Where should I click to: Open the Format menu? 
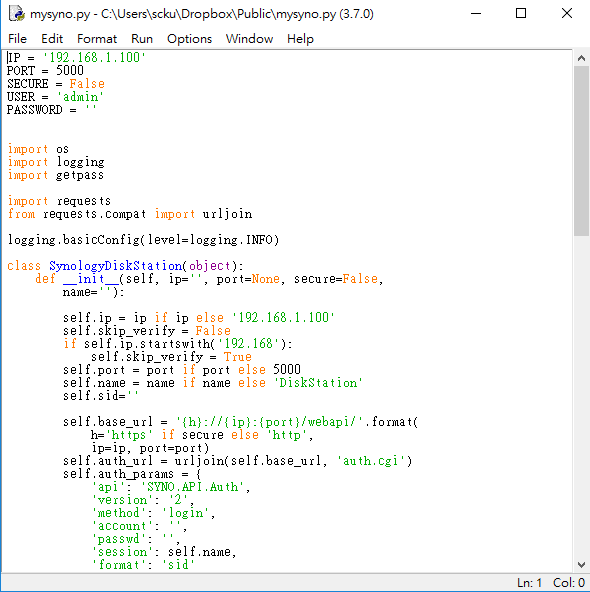97,39
